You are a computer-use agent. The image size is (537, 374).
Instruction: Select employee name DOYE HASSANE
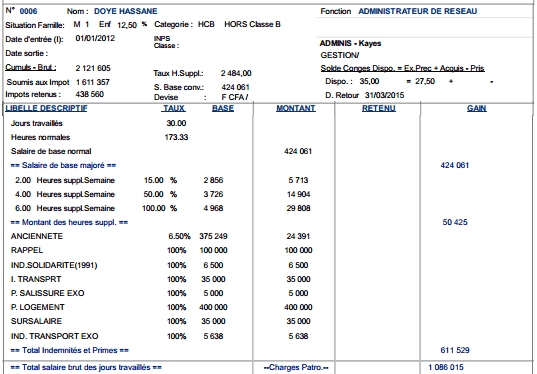[126, 11]
